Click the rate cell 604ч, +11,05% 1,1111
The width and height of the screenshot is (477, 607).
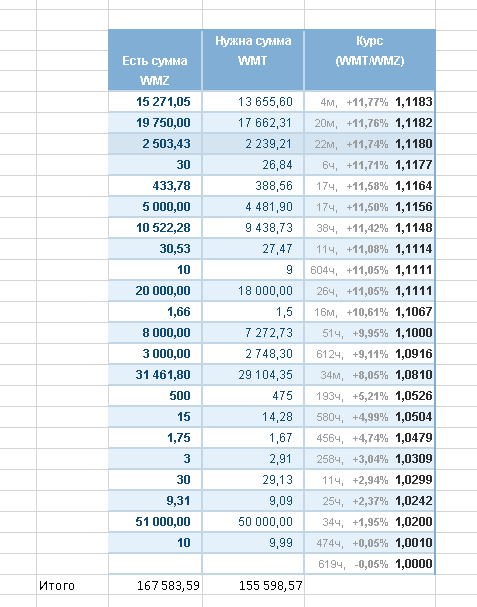tap(370, 269)
